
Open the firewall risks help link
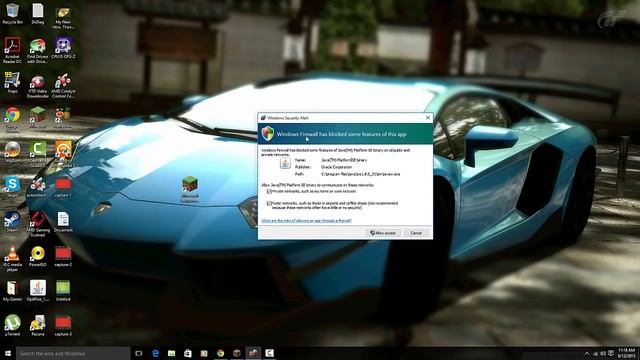306,221
